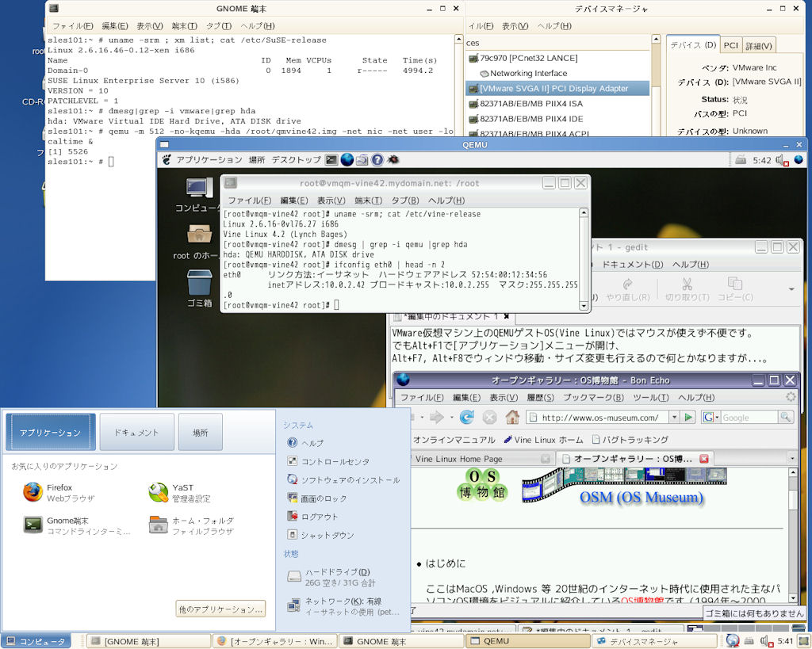
Task: Click mail launcher icon in QEMU guest panel
Action: (x=362, y=160)
